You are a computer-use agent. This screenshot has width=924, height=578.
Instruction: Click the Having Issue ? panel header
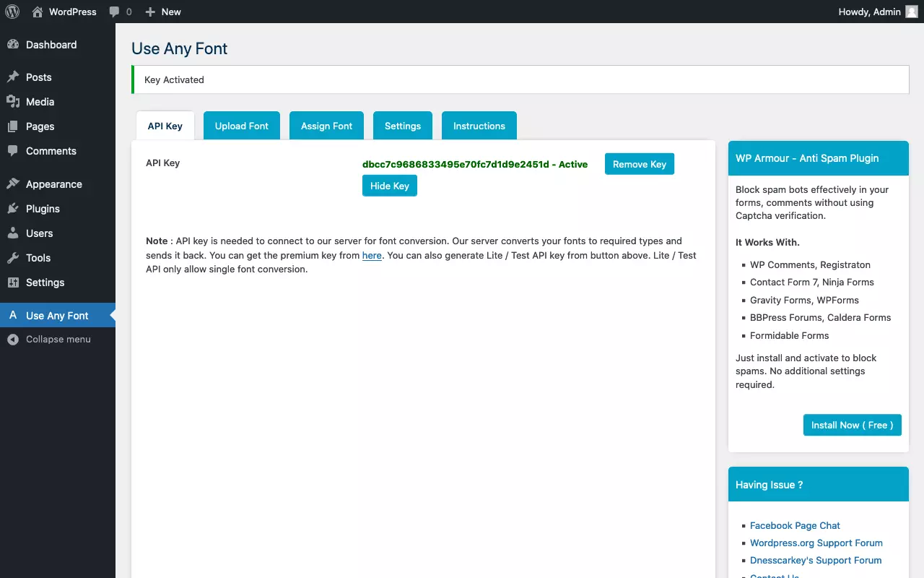(819, 485)
